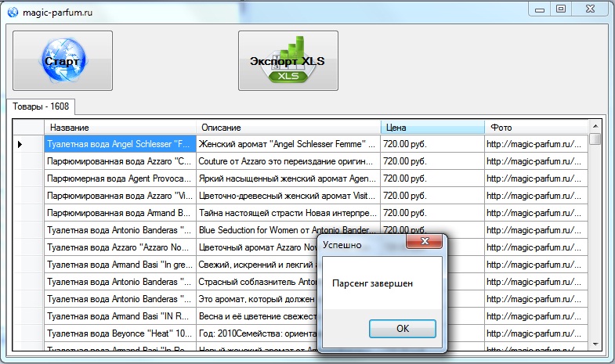Viewport: 615px width, 364px height.
Task: Select photo URL in Armand Basi "IN R... row
Action: (536, 316)
